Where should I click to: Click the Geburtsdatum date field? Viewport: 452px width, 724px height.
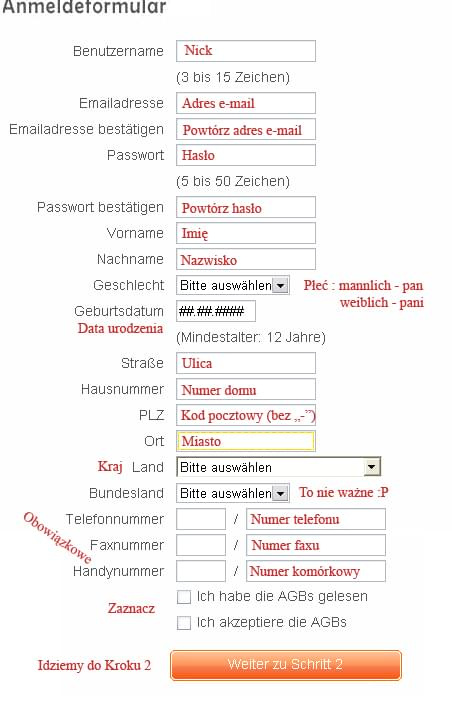click(x=216, y=311)
